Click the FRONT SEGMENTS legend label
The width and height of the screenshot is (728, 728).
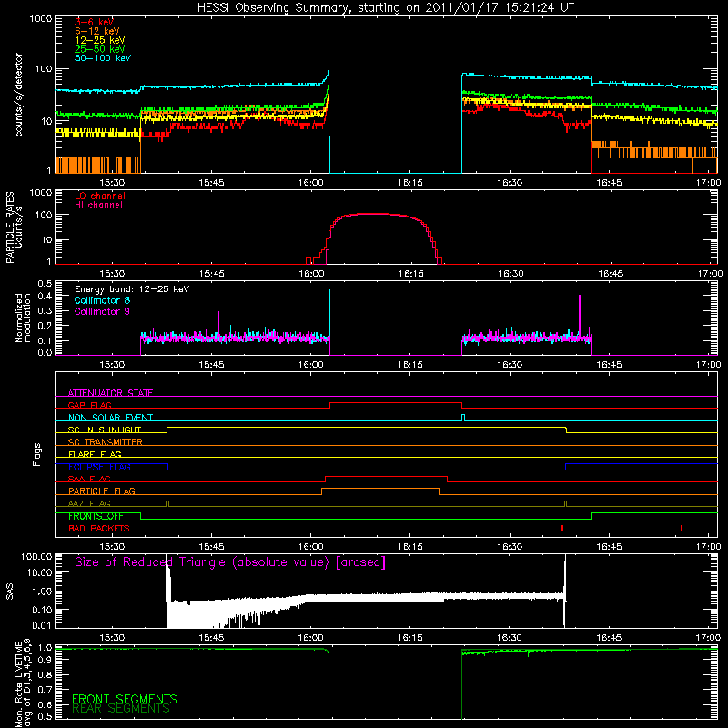(125, 699)
